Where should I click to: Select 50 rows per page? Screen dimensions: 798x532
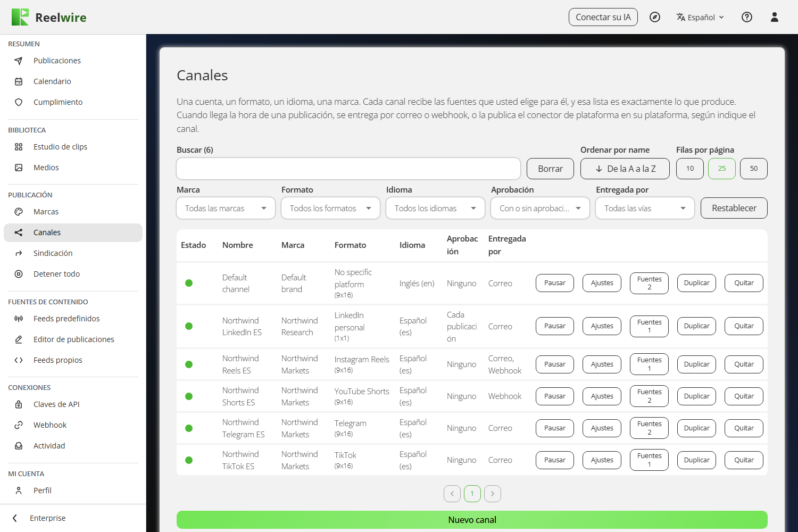(754, 169)
